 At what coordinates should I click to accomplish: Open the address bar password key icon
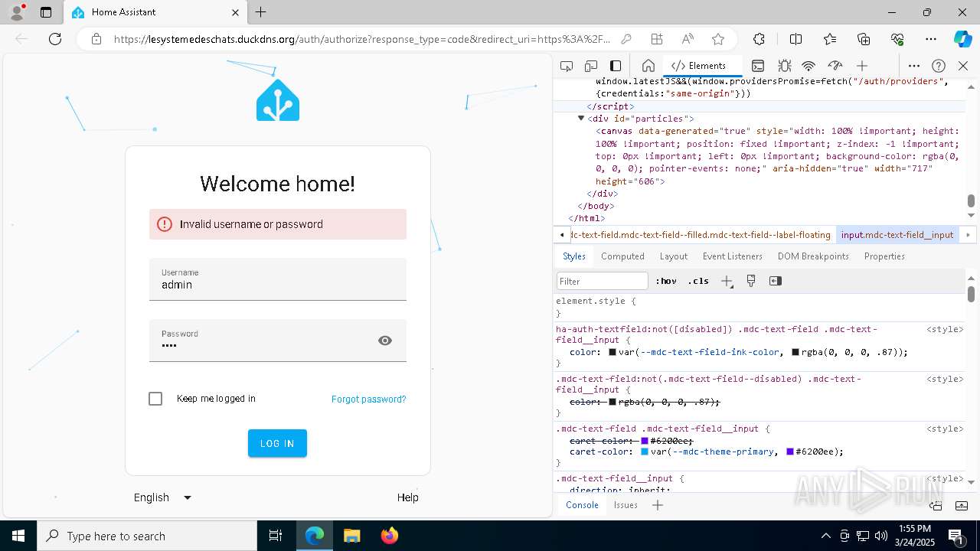(x=626, y=39)
